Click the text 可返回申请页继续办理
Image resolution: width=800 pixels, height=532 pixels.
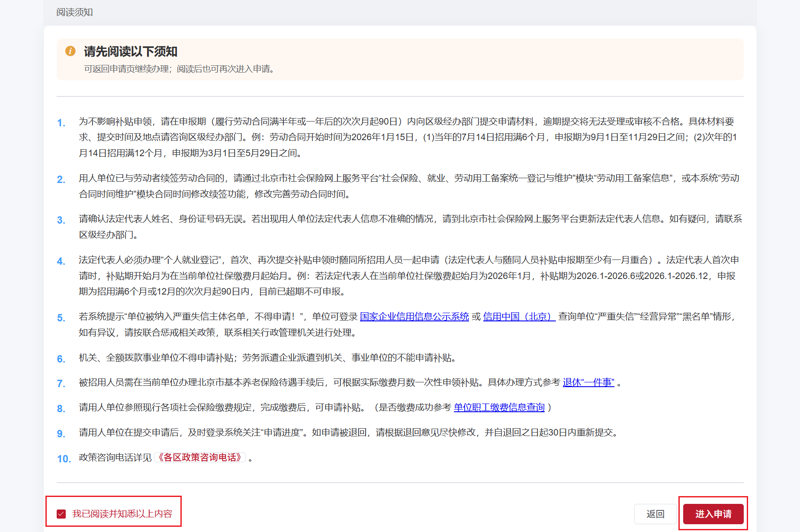pyautogui.click(x=126, y=69)
